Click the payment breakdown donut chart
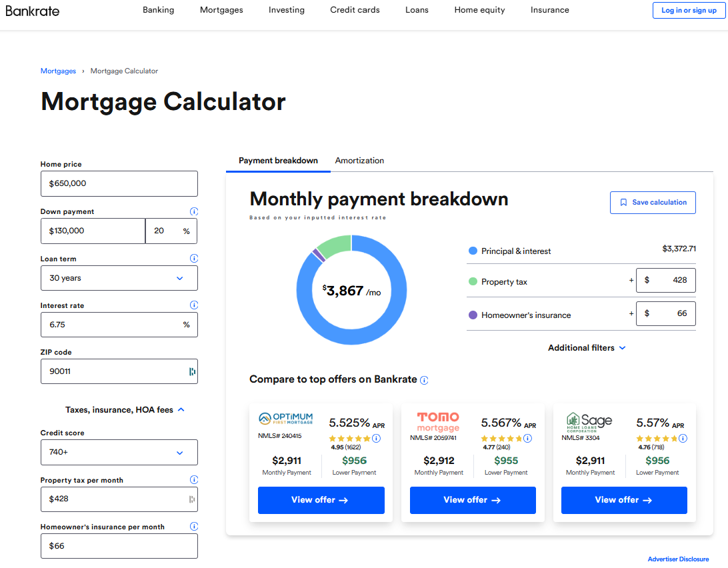The height and width of the screenshot is (568, 728). tap(351, 290)
